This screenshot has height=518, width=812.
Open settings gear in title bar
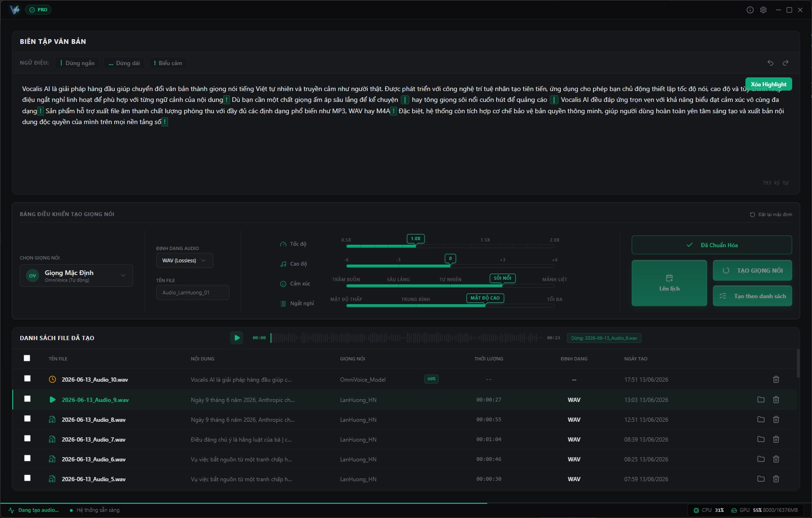(763, 10)
